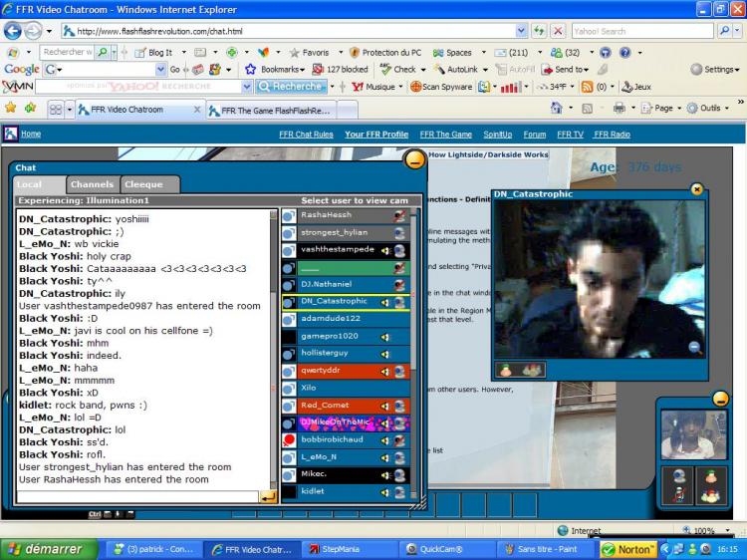Click the chat message input field
The image size is (747, 560).
click(137, 496)
